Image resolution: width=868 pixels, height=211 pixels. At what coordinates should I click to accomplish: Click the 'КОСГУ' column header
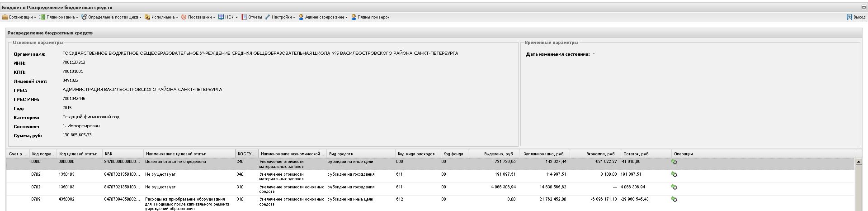247,154
